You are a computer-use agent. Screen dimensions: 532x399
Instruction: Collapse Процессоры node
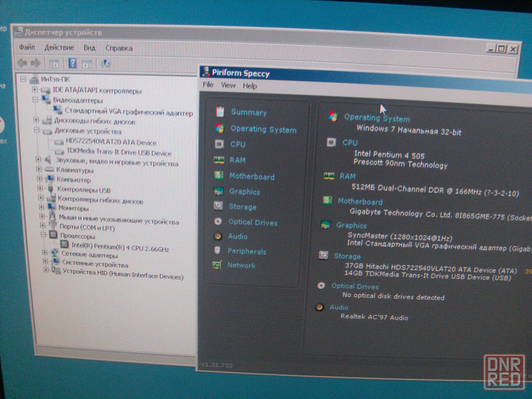point(43,234)
